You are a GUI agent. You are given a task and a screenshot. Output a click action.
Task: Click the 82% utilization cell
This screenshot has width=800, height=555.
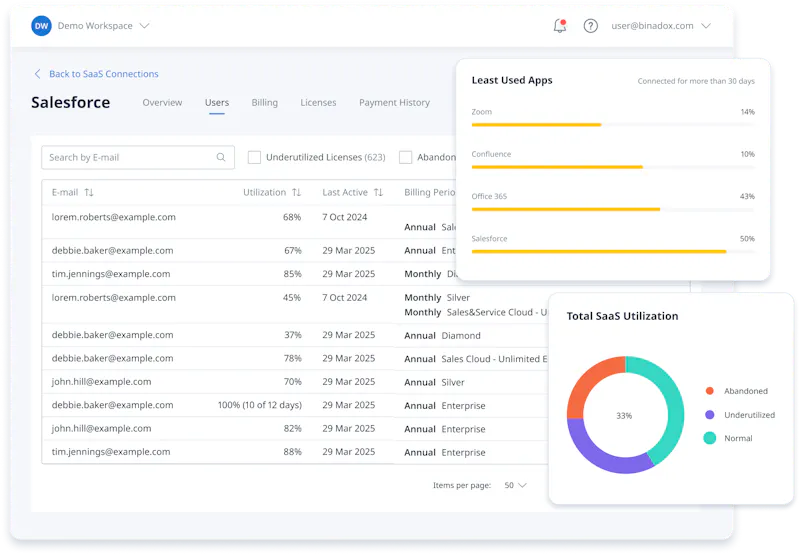point(292,428)
